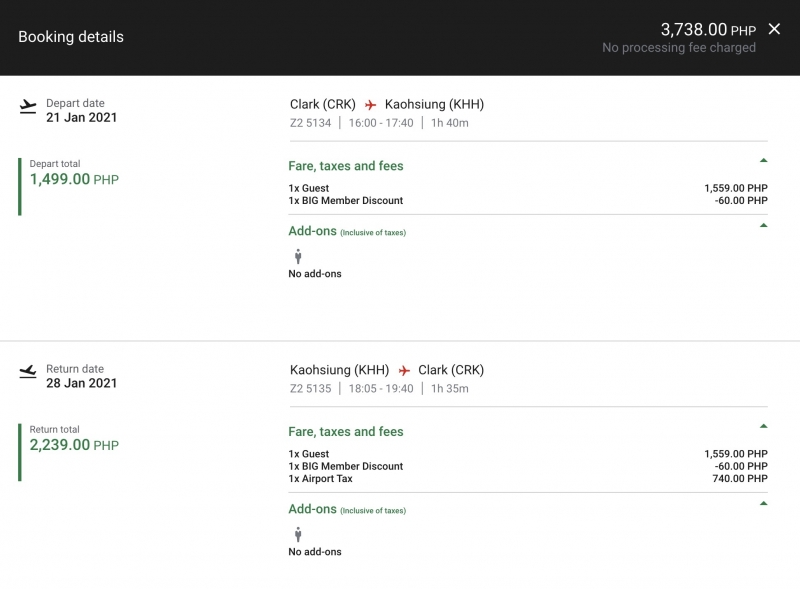Click the guest person icon in return add-ons
This screenshot has width=800, height=589.
pos(298,534)
